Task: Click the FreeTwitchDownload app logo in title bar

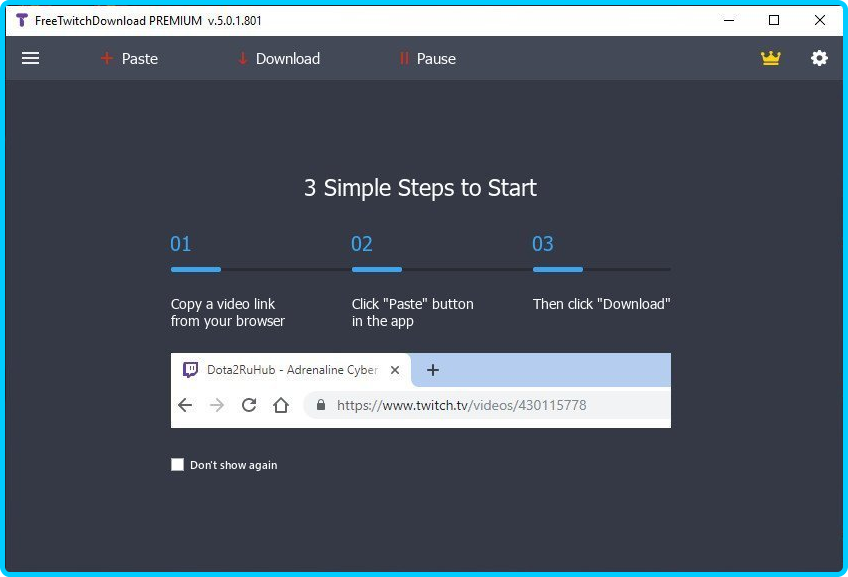Action: pos(21,21)
